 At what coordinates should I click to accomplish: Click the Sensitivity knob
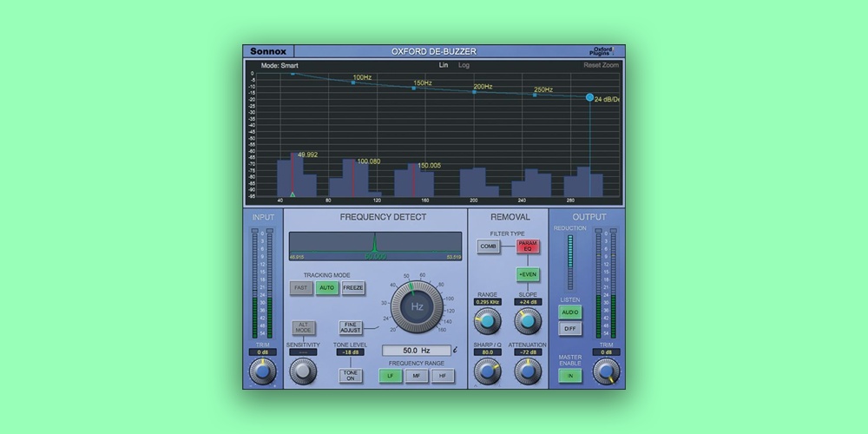(x=303, y=372)
